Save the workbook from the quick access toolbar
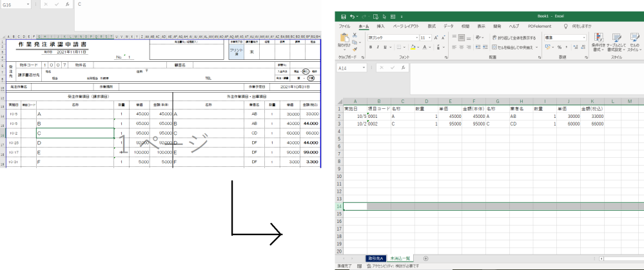The height and width of the screenshot is (270, 644). pyautogui.click(x=344, y=16)
